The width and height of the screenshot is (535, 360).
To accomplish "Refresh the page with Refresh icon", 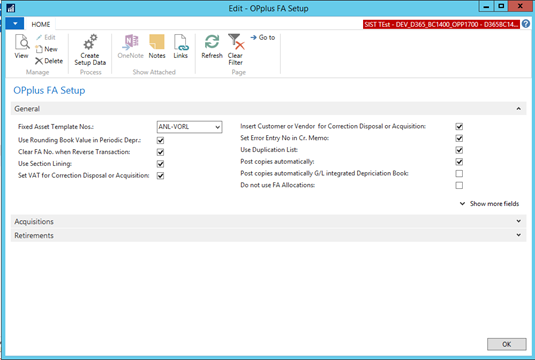I will click(212, 42).
